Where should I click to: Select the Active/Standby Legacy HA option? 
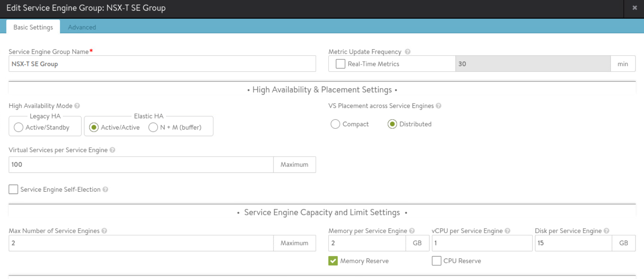[x=19, y=128]
